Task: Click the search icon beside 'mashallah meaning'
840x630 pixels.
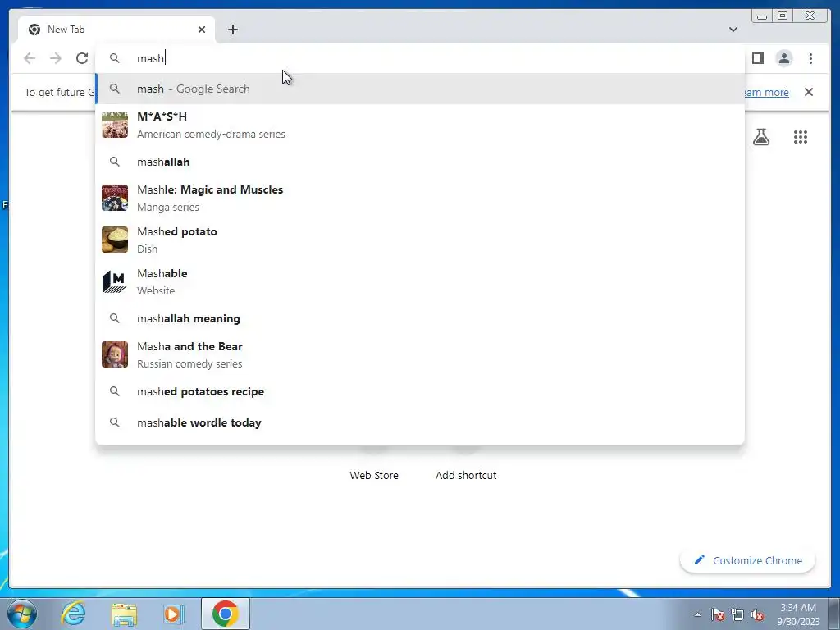Action: click(115, 318)
